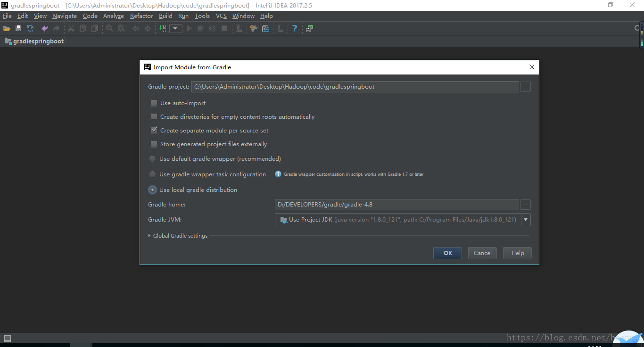Click the blue Help question mark icon

click(295, 29)
